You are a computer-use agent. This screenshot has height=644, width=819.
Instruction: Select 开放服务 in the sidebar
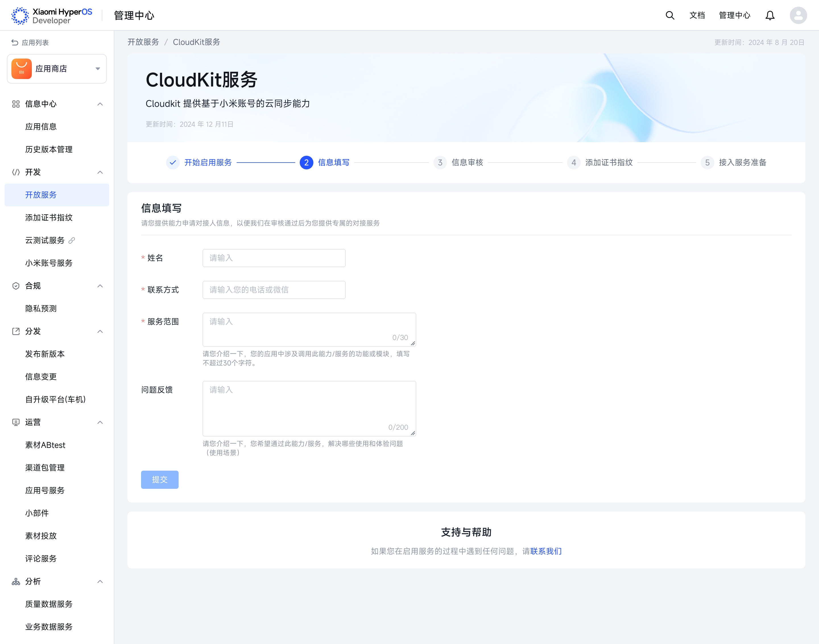pyautogui.click(x=57, y=195)
